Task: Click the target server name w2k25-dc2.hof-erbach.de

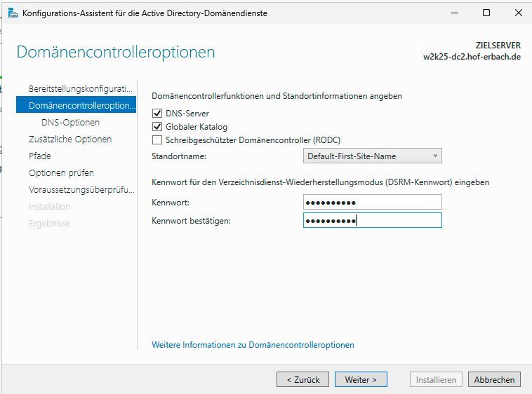Action: [x=472, y=57]
